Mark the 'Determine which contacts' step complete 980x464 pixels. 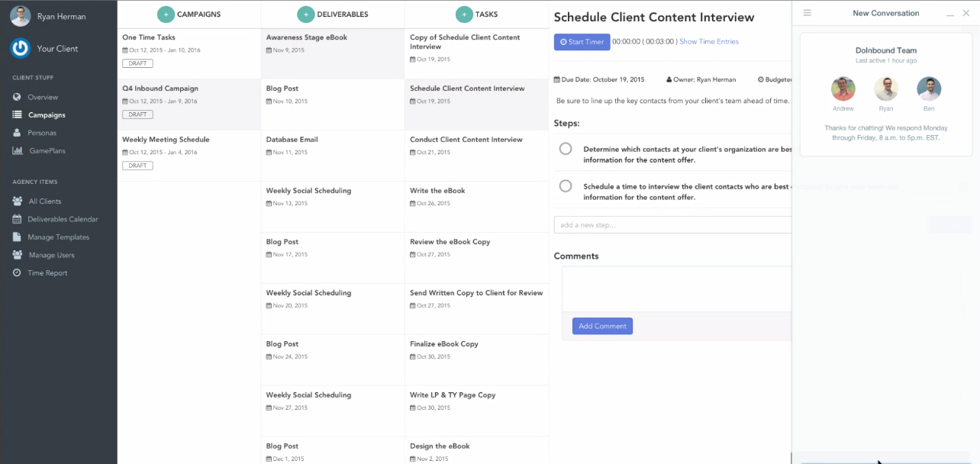pyautogui.click(x=566, y=149)
